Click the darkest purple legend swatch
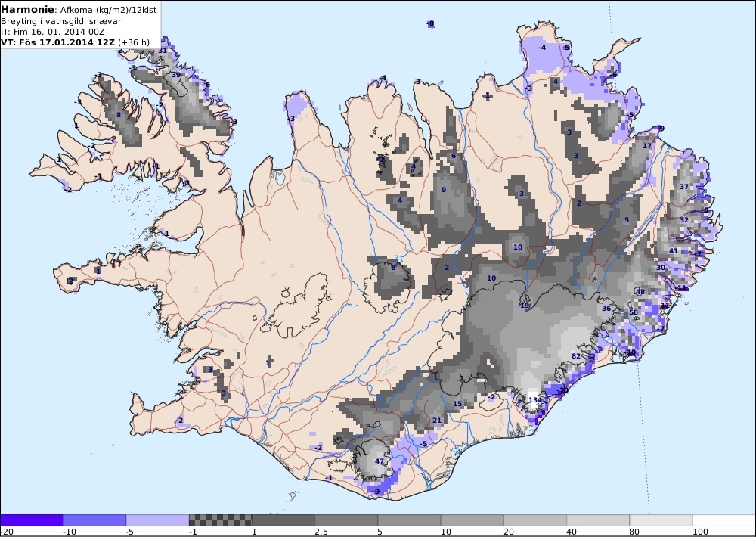The height and width of the screenshot is (537, 756). pos(32,520)
